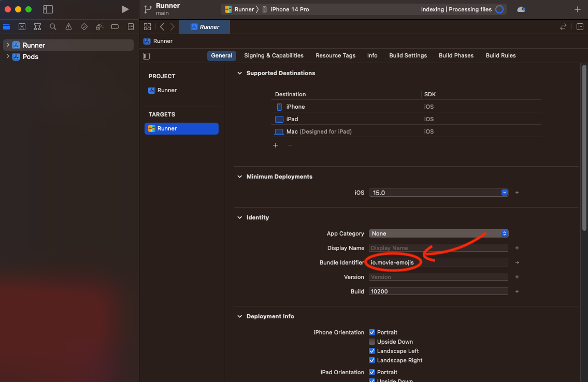Viewport: 588px width, 382px height.
Task: Add a library with the plus icon in toolbar
Action: click(578, 9)
